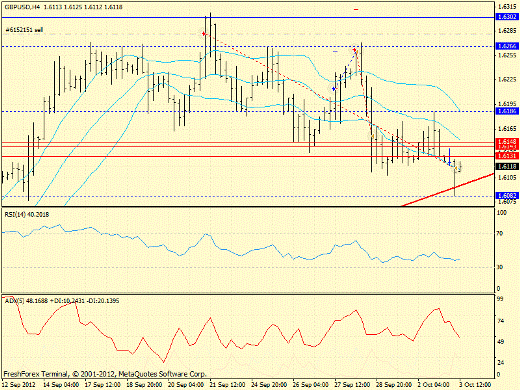Click the black 1.6118 current price tag
Viewport: 520px width, 390px height.
point(507,166)
